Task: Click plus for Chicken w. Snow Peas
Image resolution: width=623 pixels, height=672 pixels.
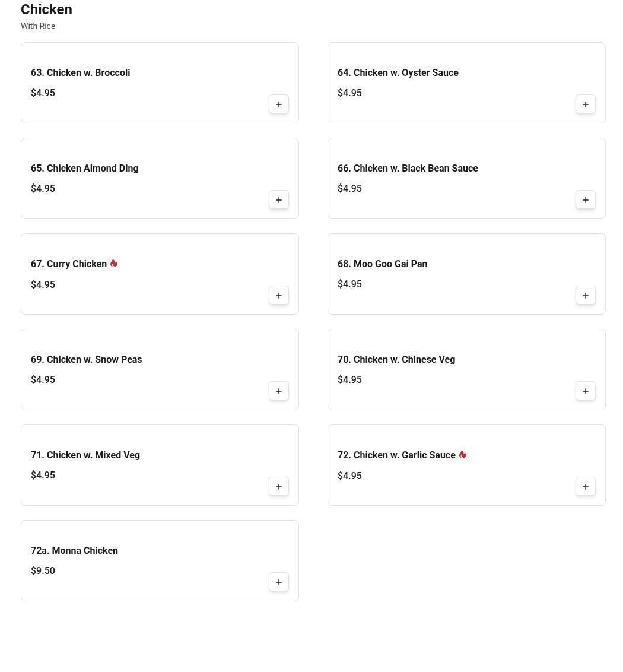Action: tap(278, 391)
